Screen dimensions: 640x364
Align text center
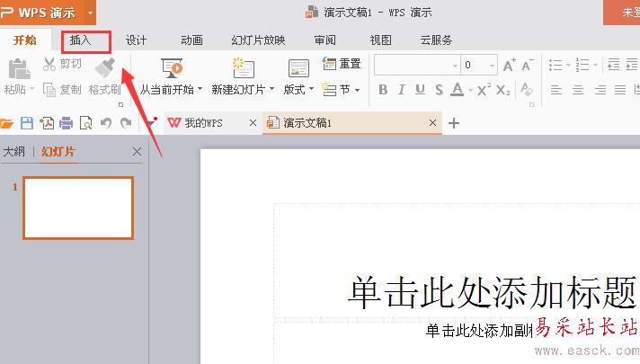point(578,89)
